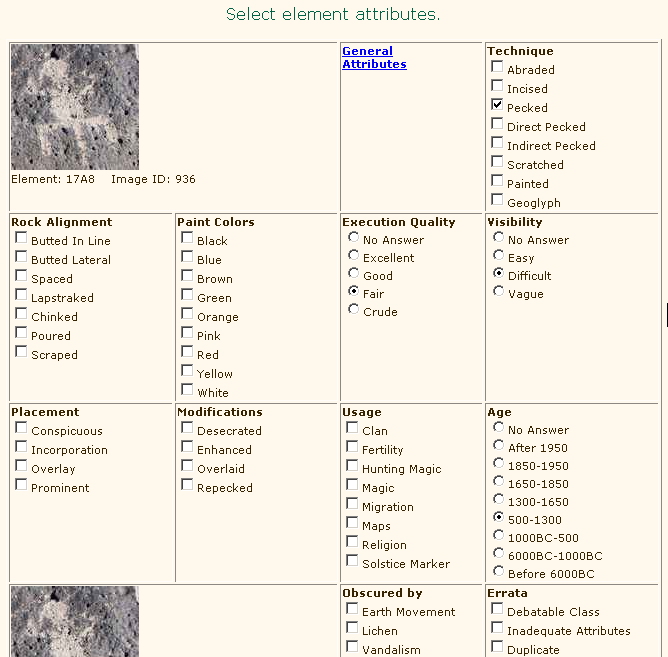The width and height of the screenshot is (668, 657).
Task: Tick the Butted In Line checkbox
Action: click(21, 238)
